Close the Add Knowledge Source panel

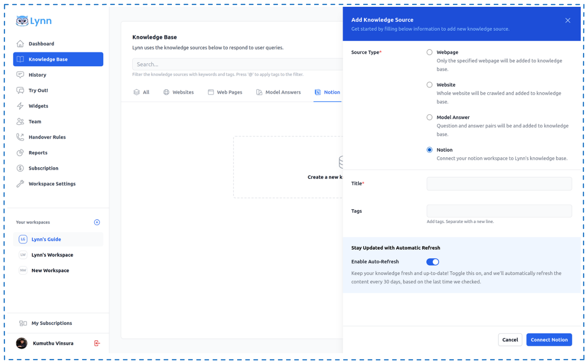(x=568, y=20)
